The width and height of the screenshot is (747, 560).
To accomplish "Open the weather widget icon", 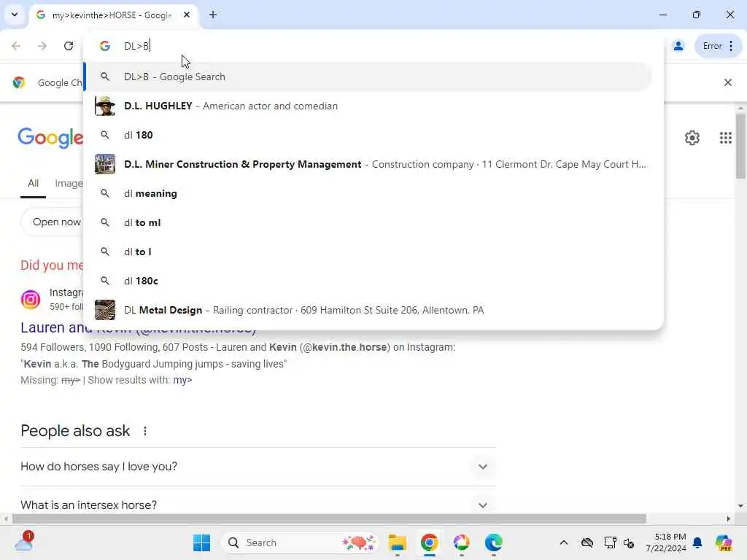I will [24, 542].
